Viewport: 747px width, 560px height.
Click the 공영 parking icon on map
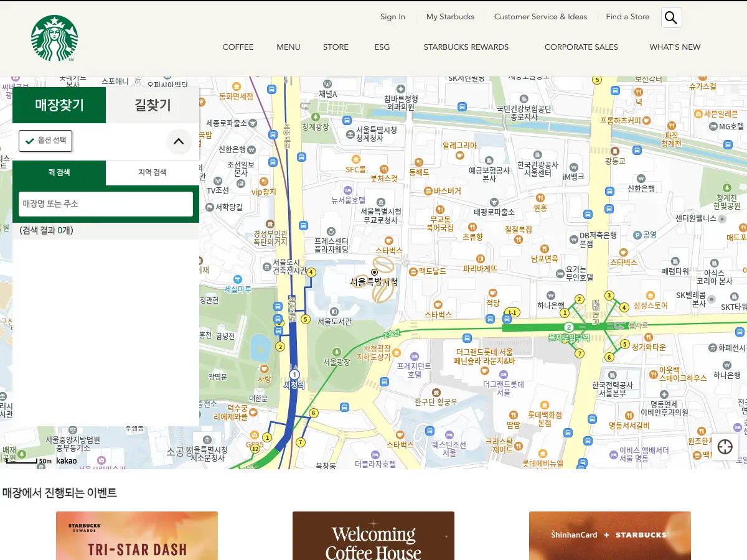(x=637, y=235)
